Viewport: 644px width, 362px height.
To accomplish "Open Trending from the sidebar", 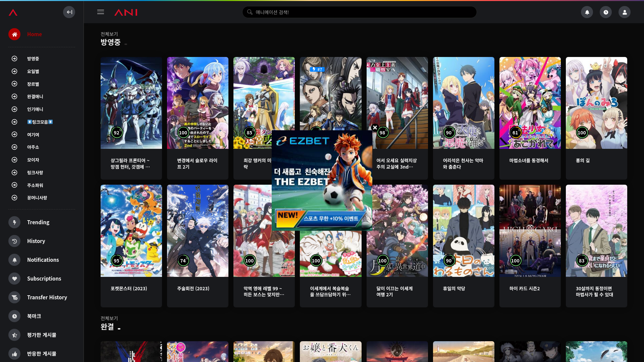I will [38, 222].
